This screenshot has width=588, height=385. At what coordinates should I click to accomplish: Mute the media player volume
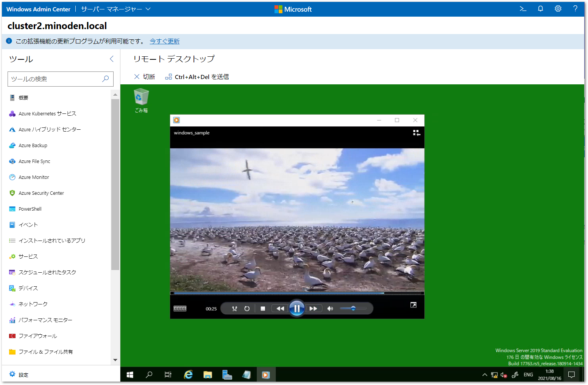(x=330, y=309)
